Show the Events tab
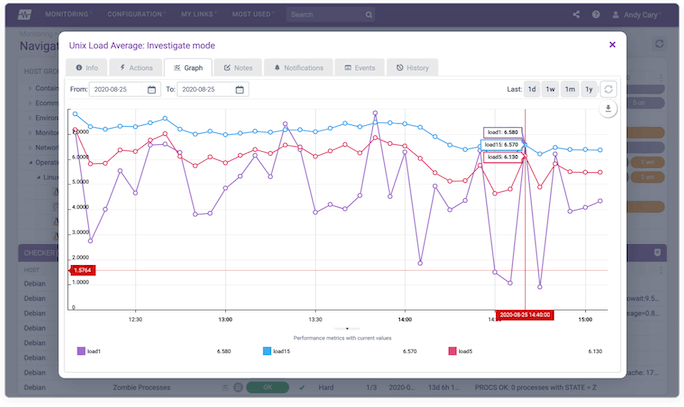This screenshot has width=684, height=407. click(359, 68)
